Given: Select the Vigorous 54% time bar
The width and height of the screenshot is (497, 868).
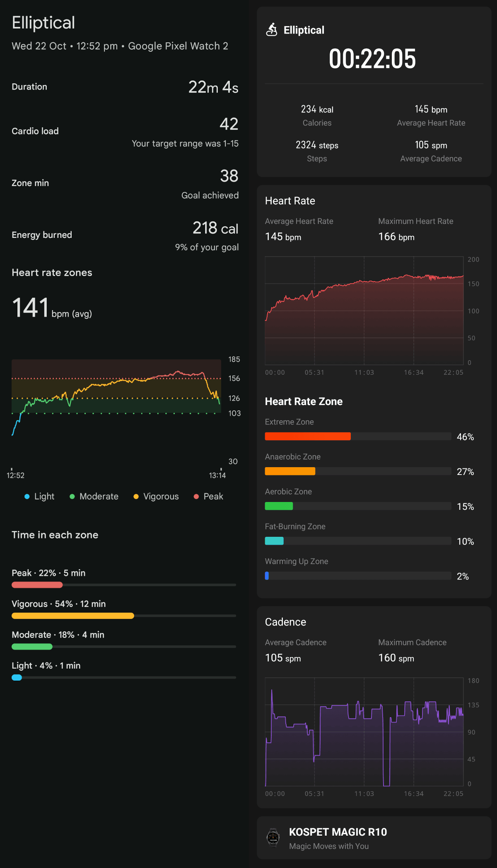Looking at the screenshot, I should point(73,616).
